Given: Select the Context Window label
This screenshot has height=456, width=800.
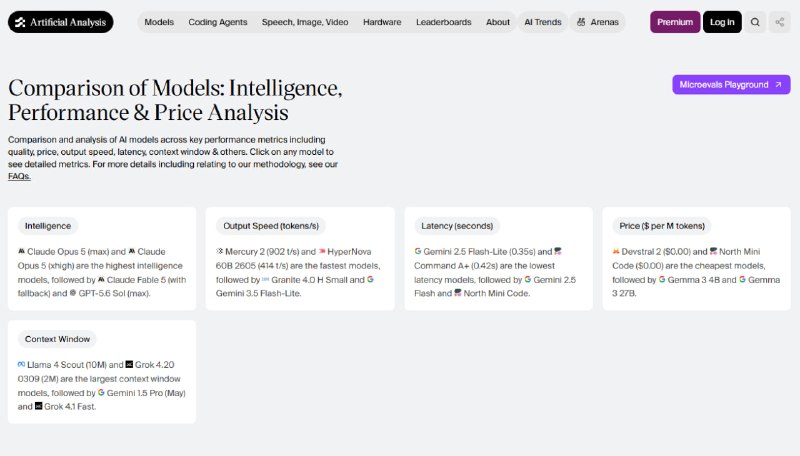Looking at the screenshot, I should (x=57, y=339).
